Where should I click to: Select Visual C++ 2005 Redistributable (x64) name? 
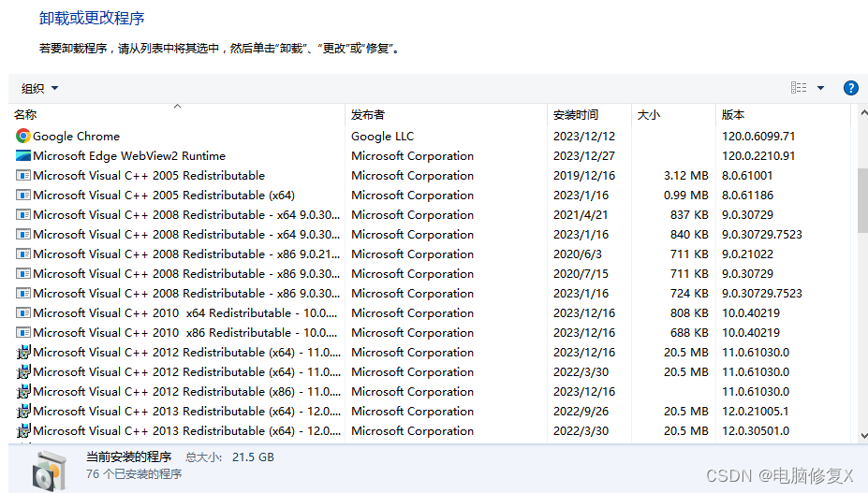(x=164, y=196)
